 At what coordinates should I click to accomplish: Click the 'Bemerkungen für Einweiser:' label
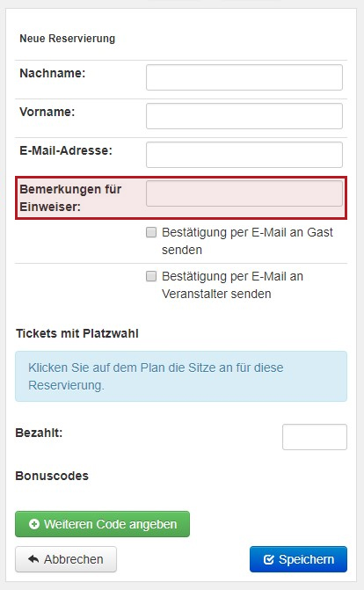[70, 198]
